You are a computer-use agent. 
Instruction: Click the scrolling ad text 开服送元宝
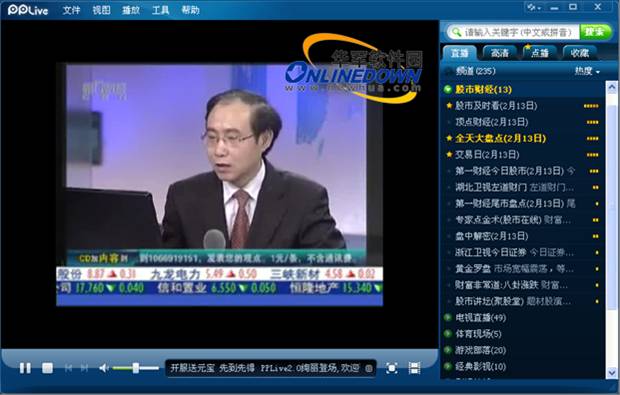pos(193,369)
